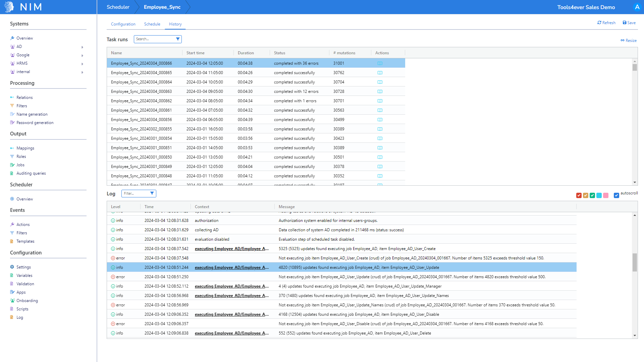Enable the cyan log level checkbox
The image size is (644, 362).
[x=599, y=195]
